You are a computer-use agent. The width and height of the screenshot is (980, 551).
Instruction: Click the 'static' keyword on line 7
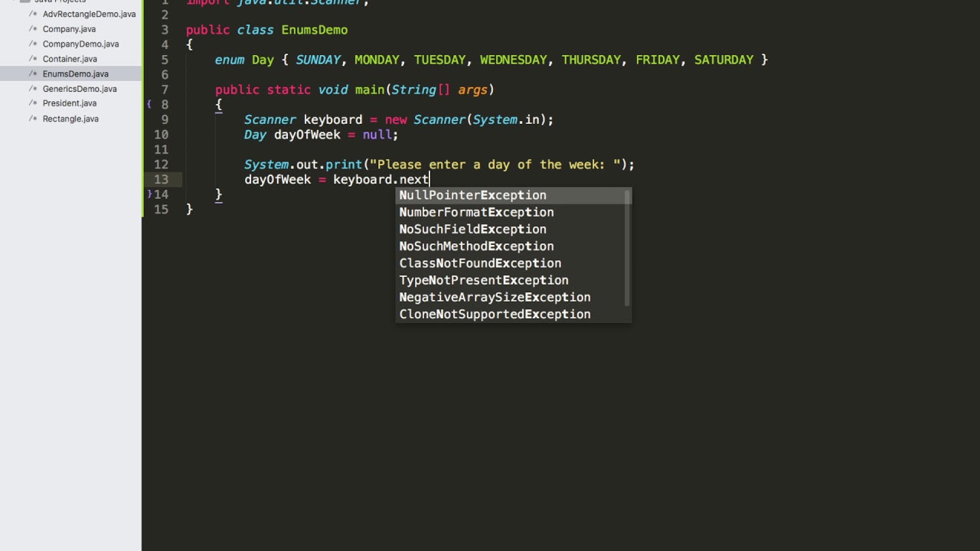point(289,90)
